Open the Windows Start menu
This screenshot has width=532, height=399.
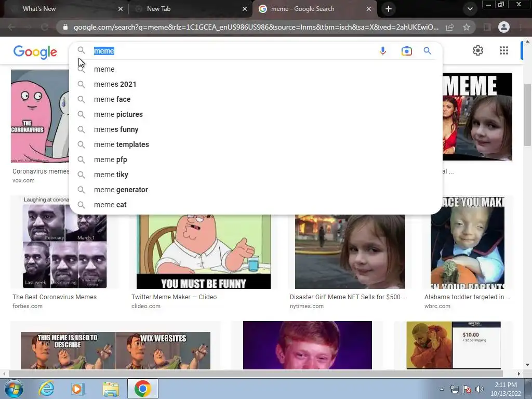[x=13, y=389]
